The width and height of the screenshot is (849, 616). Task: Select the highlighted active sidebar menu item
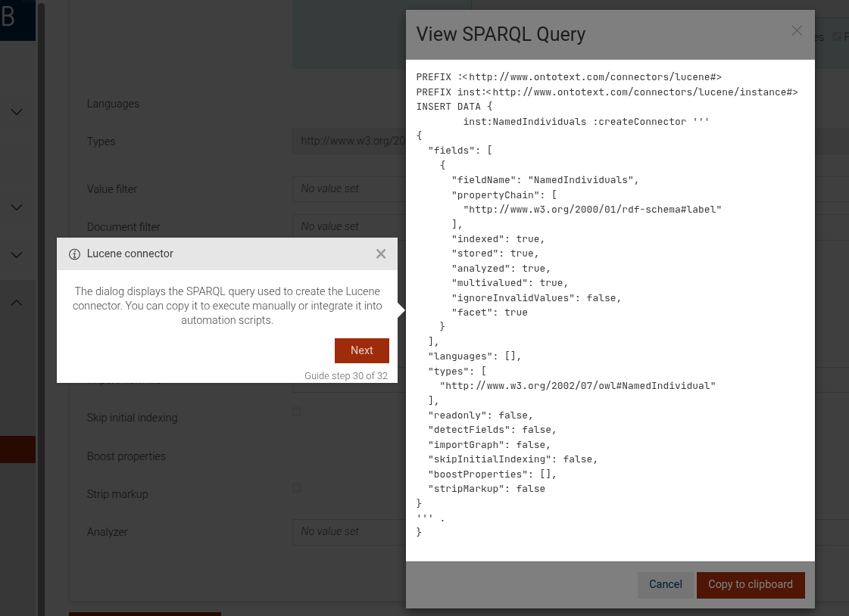[x=17, y=449]
